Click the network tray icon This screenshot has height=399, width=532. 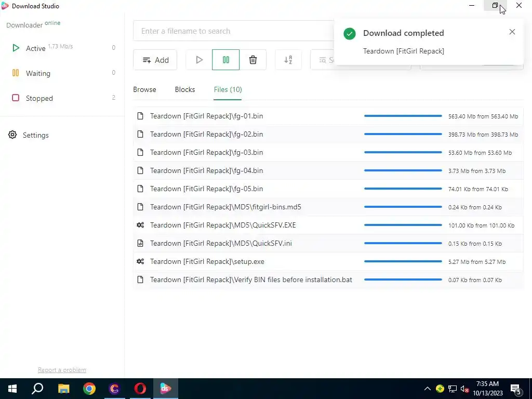[x=453, y=389]
